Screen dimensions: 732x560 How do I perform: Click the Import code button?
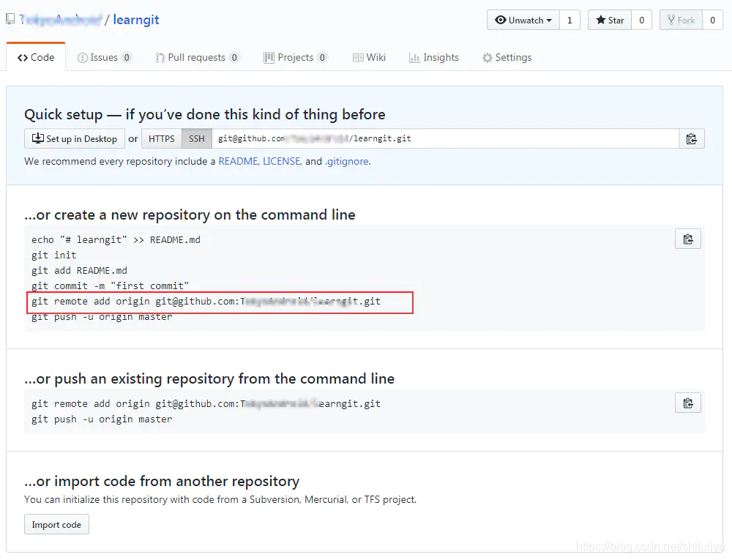coord(56,525)
